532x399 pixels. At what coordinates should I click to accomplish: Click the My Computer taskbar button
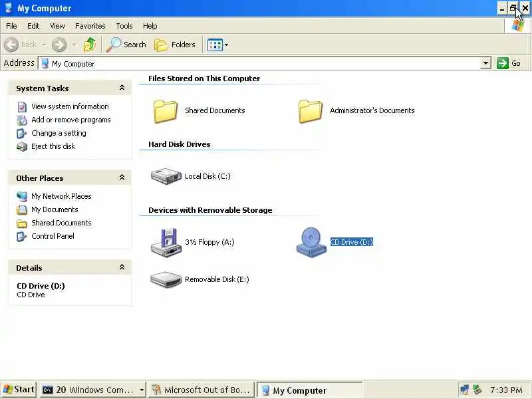309,390
